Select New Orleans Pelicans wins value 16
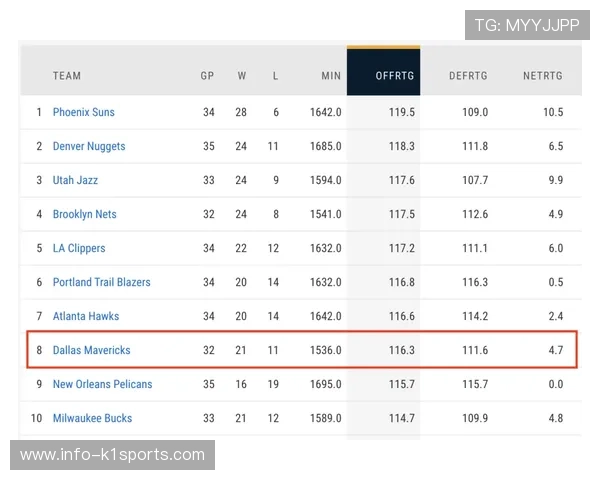Image resolution: width=600 pixels, height=480 pixels. point(241,384)
